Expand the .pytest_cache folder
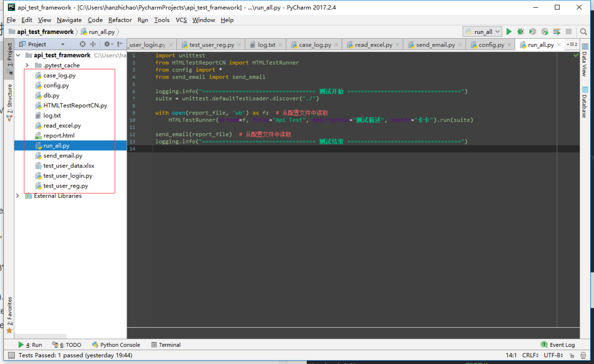 27,65
